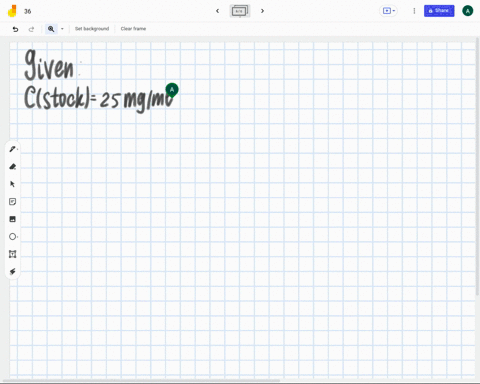The height and width of the screenshot is (384, 480).
Task: Select the Pen tool
Action: 13,149
